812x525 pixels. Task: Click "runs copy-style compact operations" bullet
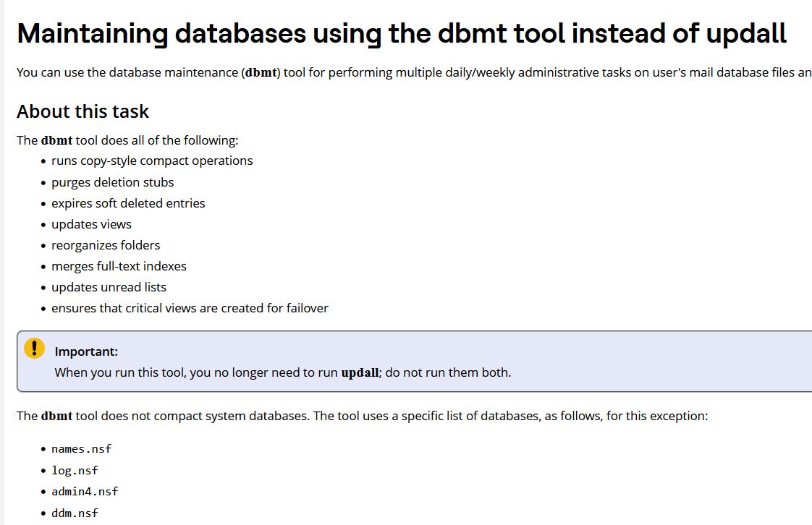pos(152,161)
